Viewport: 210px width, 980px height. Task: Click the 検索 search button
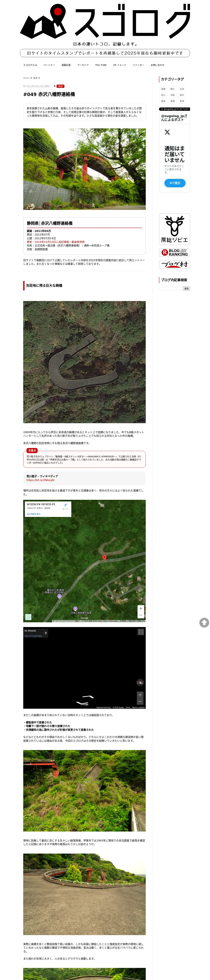point(186,289)
